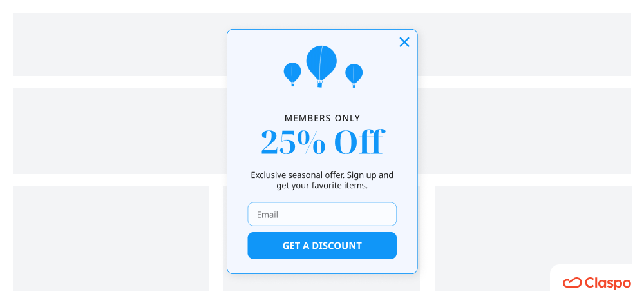The width and height of the screenshot is (644, 303).
Task: Click the Exclusive seasonal offer description
Action: (x=322, y=180)
